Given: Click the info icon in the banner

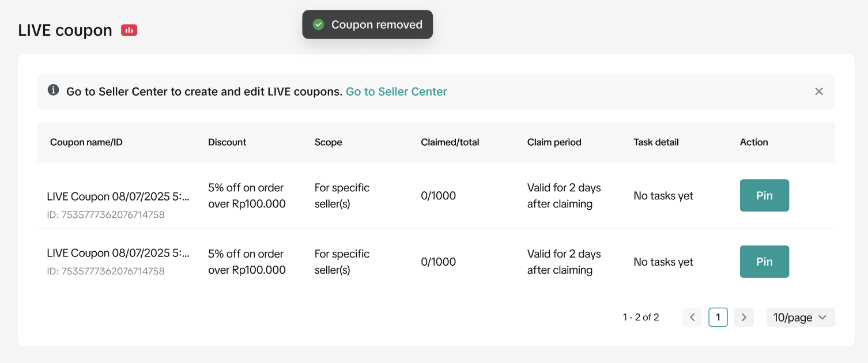Looking at the screenshot, I should click(53, 90).
